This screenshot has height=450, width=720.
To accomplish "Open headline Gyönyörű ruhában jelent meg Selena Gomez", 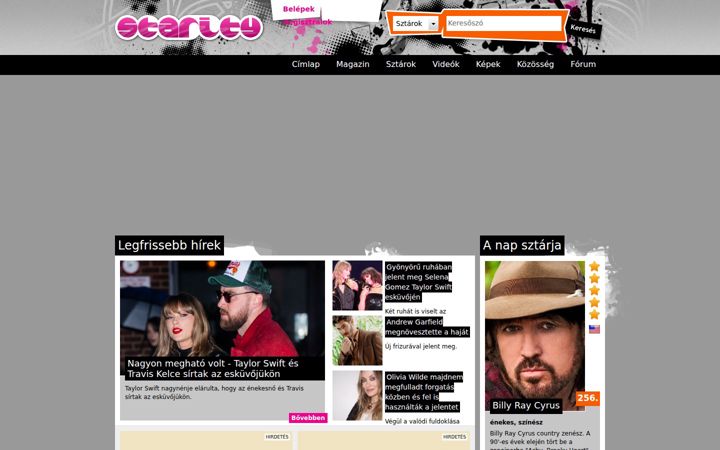I will 419,282.
